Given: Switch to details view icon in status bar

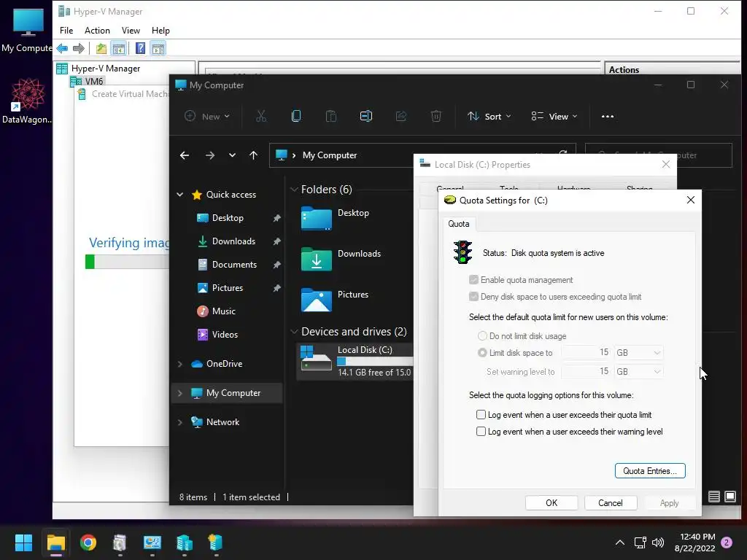Looking at the screenshot, I should tap(713, 497).
